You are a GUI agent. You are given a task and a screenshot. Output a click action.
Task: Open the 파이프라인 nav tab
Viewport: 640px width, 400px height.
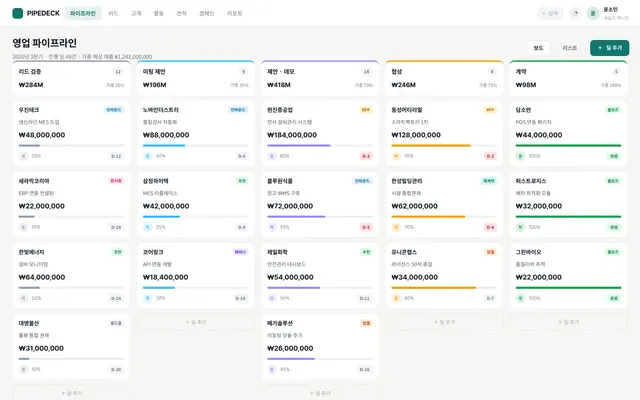tap(83, 13)
